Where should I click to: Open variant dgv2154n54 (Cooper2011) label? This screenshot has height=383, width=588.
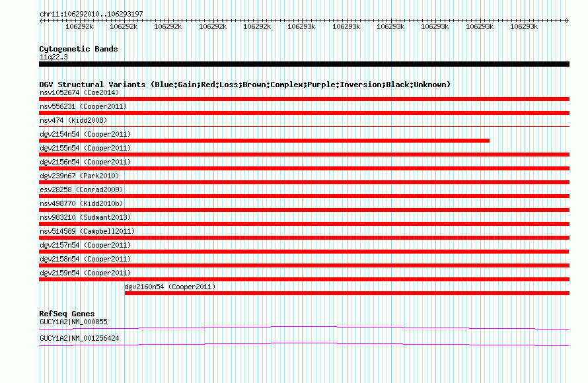tap(85, 134)
